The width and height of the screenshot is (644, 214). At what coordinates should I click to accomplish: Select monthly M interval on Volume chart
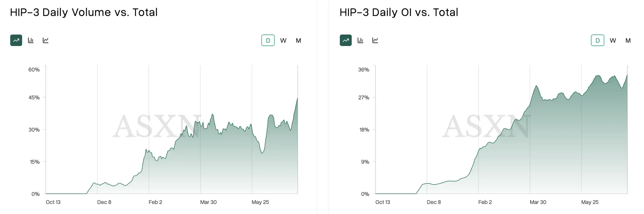pos(298,40)
